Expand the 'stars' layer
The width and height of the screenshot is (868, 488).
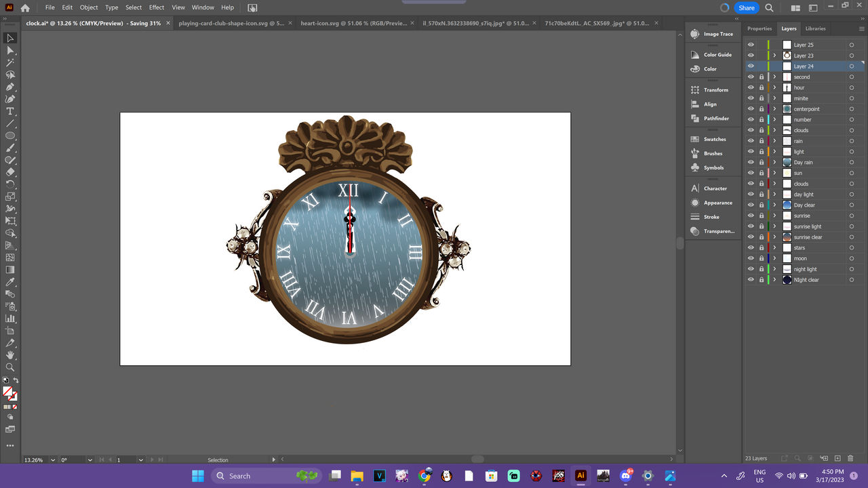pos(774,248)
